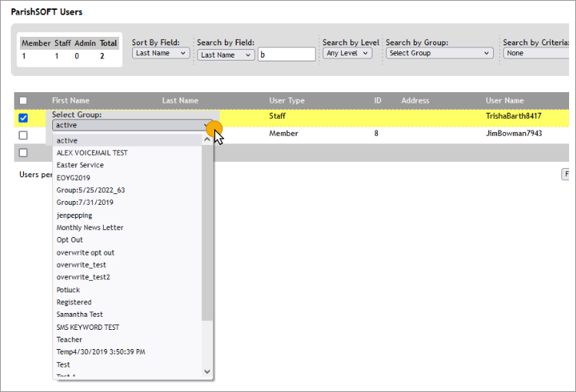576x392 pixels.
Task: Click the scroll down arrow in group list
Action: pos(207,371)
